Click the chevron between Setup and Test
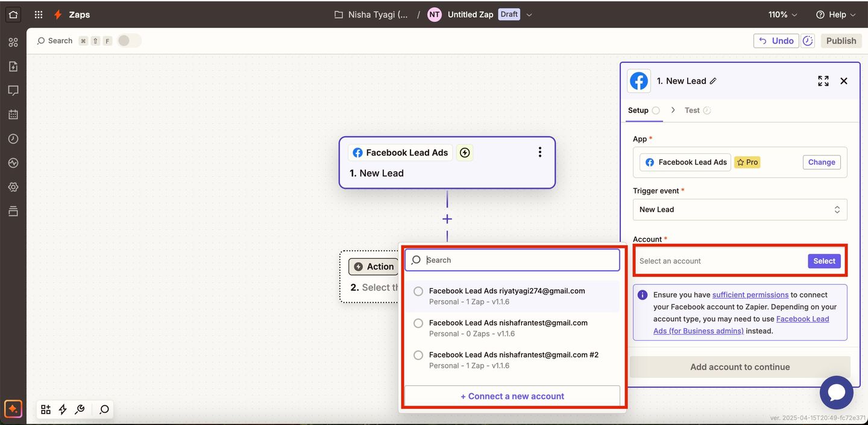The width and height of the screenshot is (868, 425). (673, 110)
